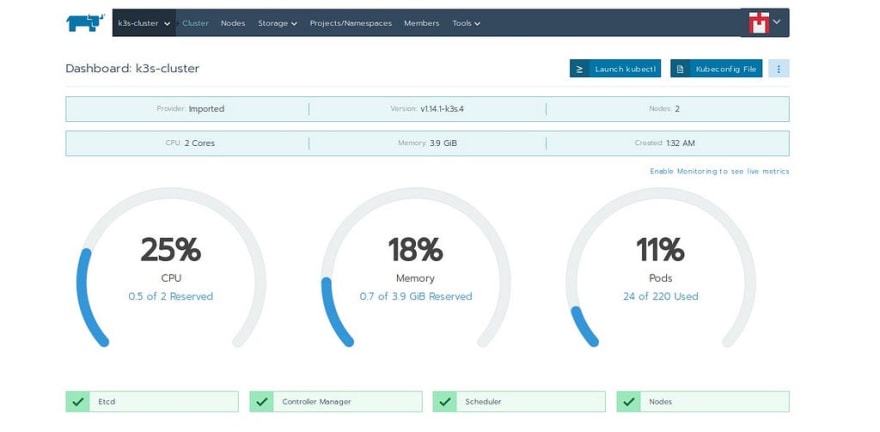This screenshot has width=880, height=432.
Task: Download the Kubeconfig File
Action: point(716,69)
